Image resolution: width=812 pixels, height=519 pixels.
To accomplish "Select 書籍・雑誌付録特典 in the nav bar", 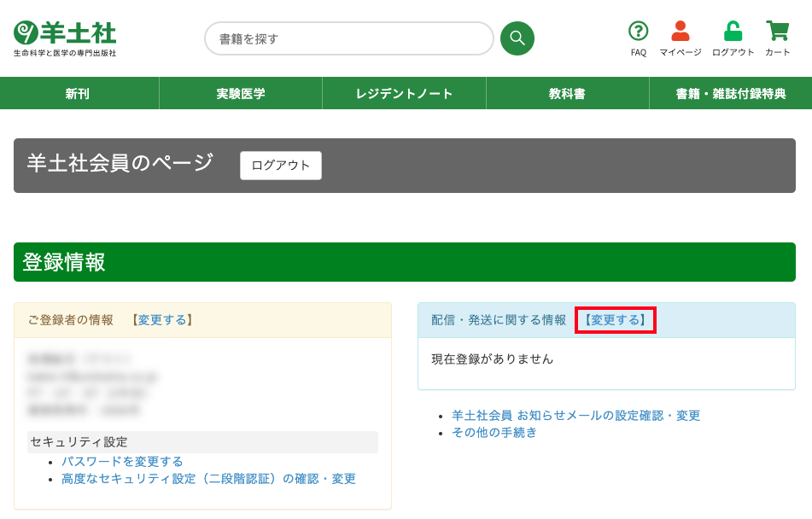I will (x=730, y=94).
